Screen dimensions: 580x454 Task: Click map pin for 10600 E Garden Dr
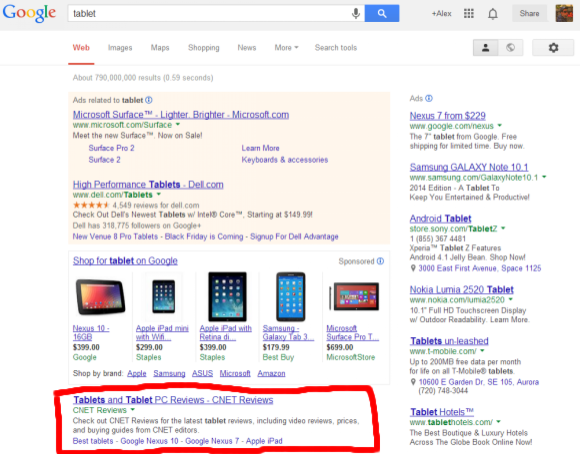coord(413,382)
